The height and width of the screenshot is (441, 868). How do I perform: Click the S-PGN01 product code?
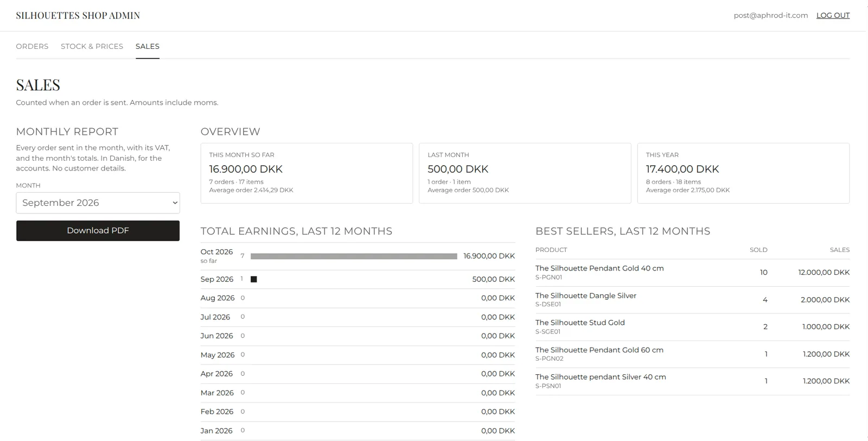click(x=548, y=278)
